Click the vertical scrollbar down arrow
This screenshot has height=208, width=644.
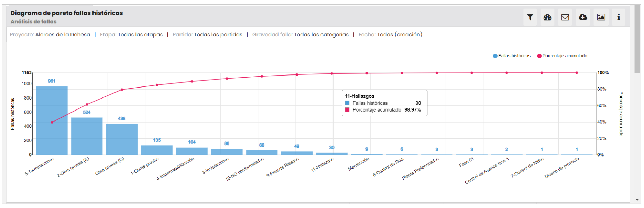pyautogui.click(x=637, y=200)
